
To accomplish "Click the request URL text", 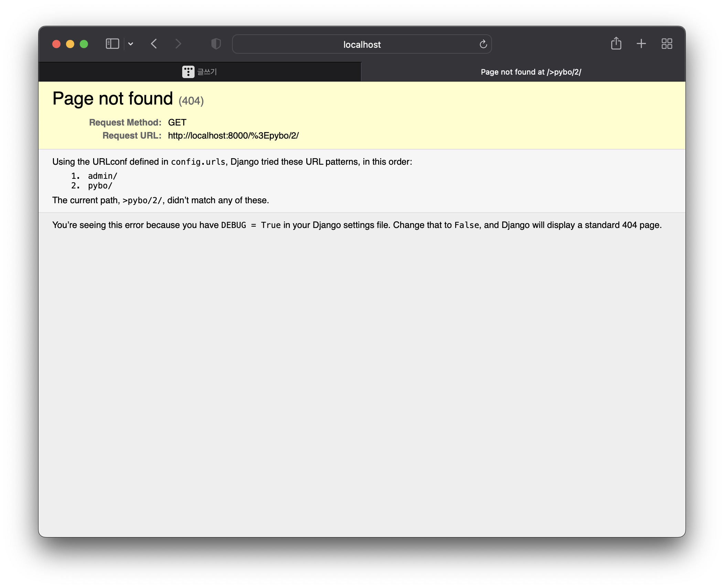I will [233, 135].
